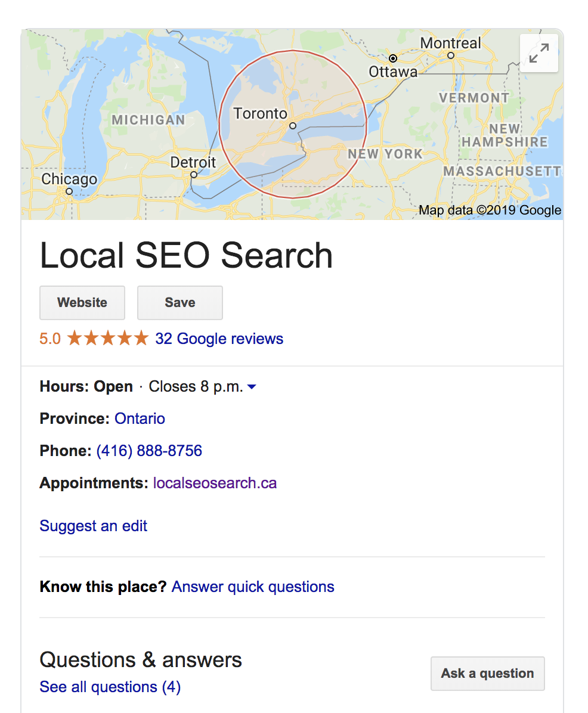Open Answer quick questions link
588x713 pixels.
(x=253, y=587)
